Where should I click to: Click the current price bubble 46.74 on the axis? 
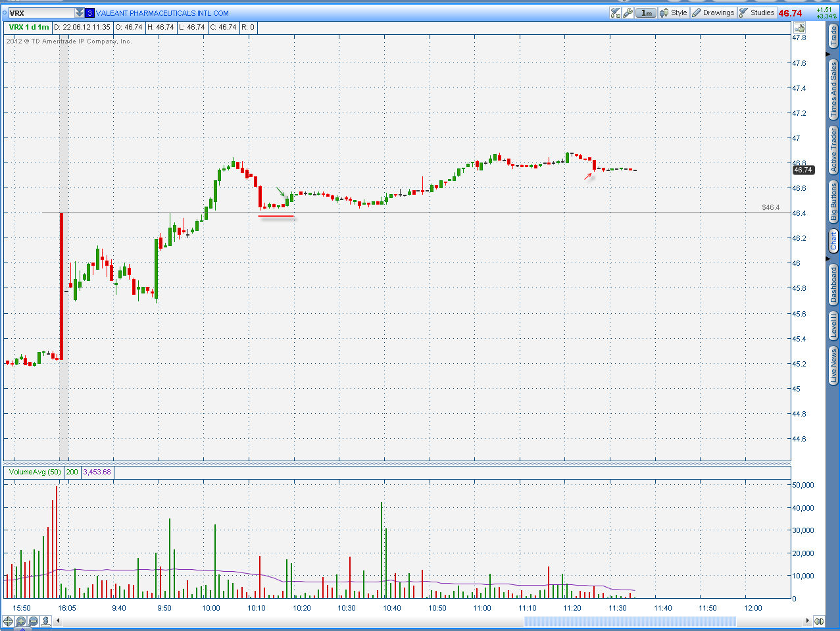pyautogui.click(x=803, y=170)
